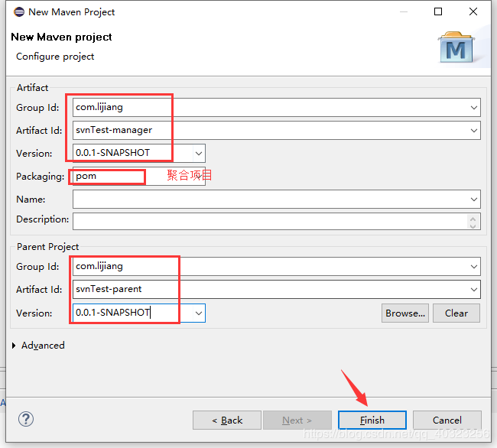This screenshot has width=497, height=448.
Task: Click the Help question mark icon
Action: click(x=26, y=420)
